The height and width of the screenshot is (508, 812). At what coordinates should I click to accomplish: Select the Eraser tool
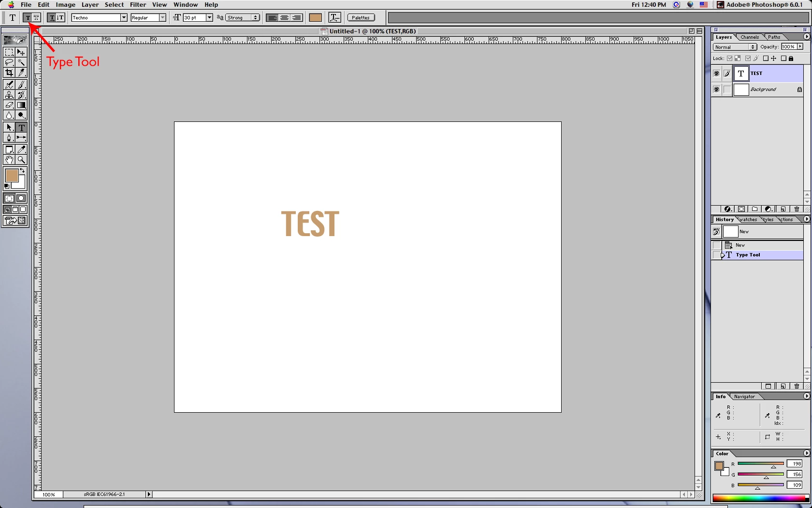coord(9,105)
